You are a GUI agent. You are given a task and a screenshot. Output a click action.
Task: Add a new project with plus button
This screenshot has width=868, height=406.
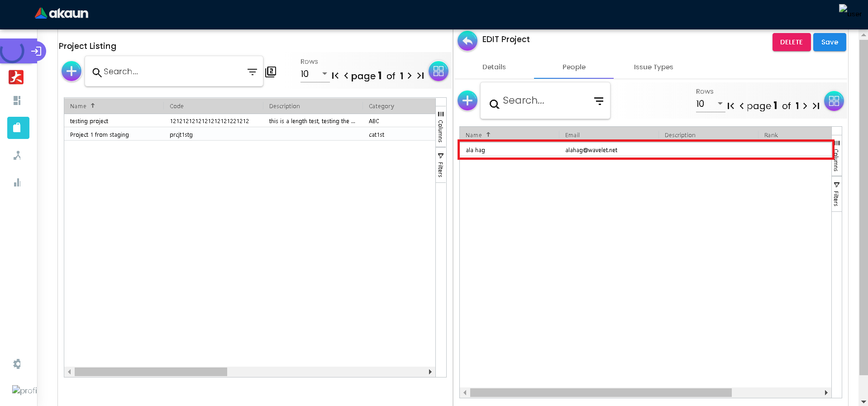click(x=72, y=71)
